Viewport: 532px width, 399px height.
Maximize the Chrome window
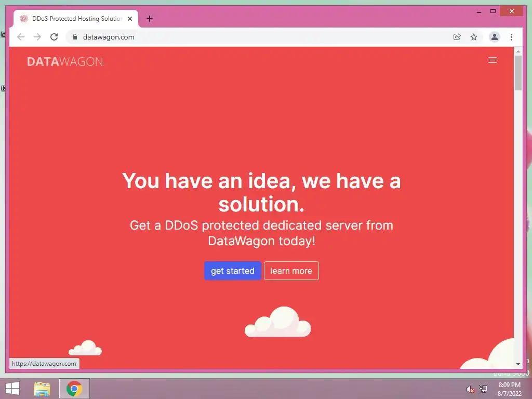pos(493,11)
